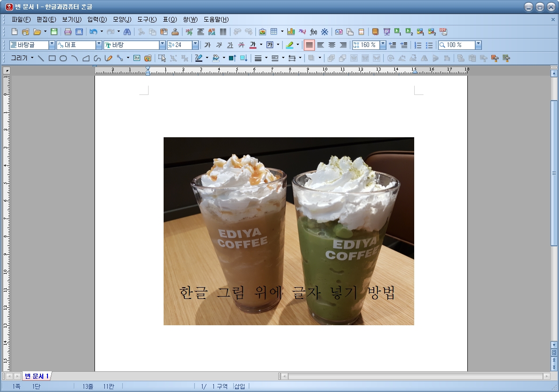Open the 도움말(H) menu

tap(216, 20)
